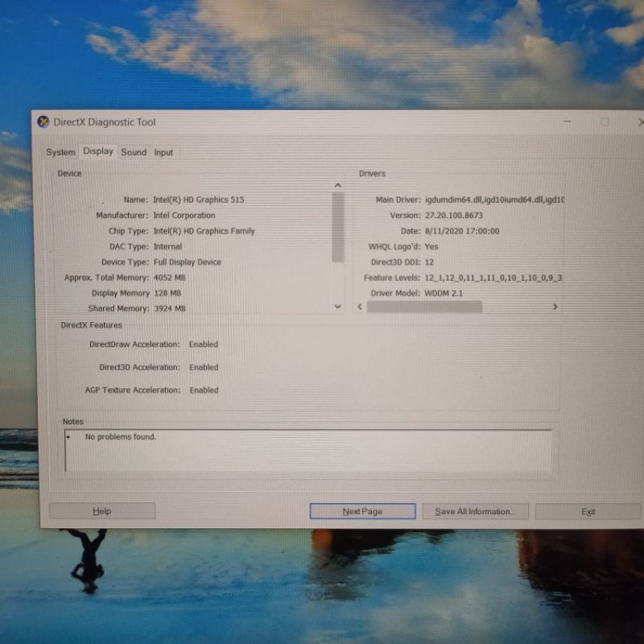Select the Internal DAC Type value

[167, 246]
